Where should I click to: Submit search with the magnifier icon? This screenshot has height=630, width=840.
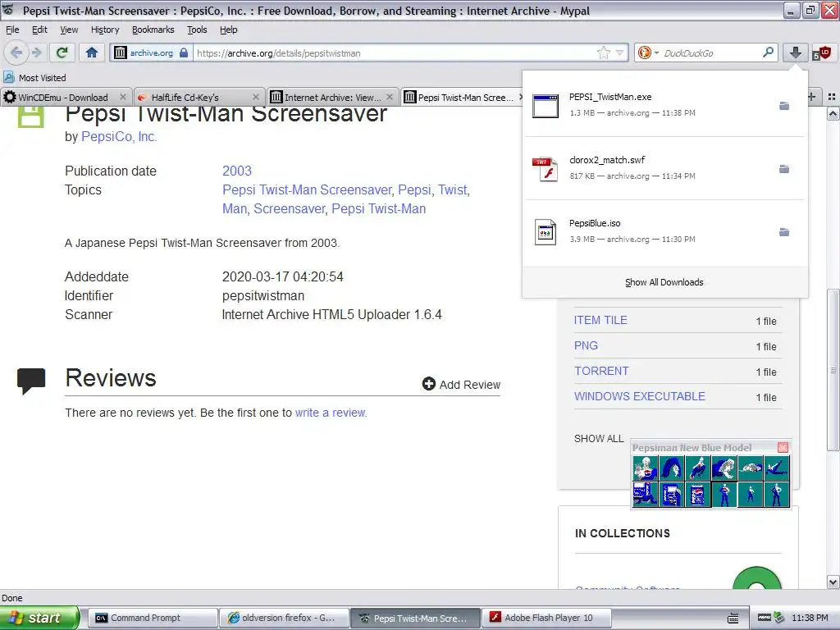(x=768, y=52)
